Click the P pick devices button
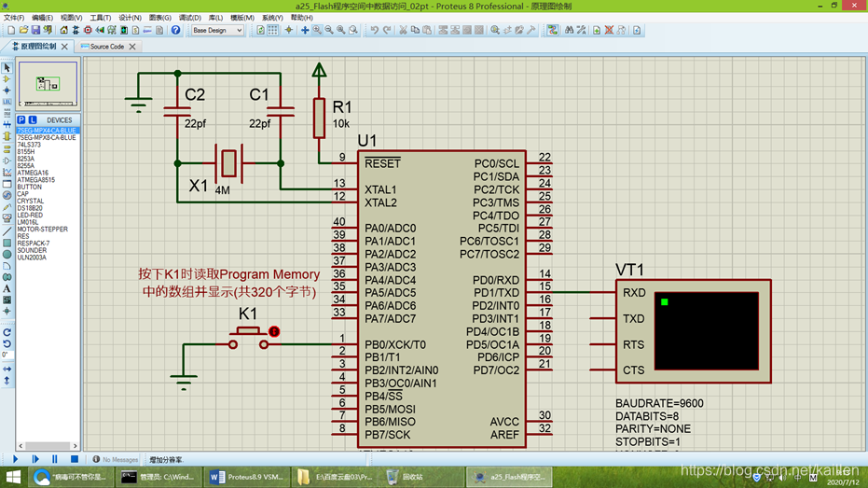This screenshot has height=488, width=868. [21, 119]
